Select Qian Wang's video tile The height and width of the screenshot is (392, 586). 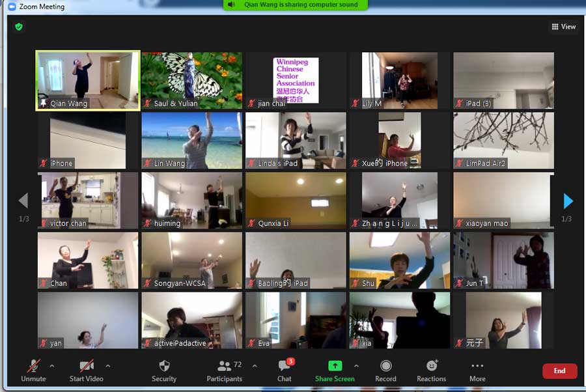(x=88, y=81)
